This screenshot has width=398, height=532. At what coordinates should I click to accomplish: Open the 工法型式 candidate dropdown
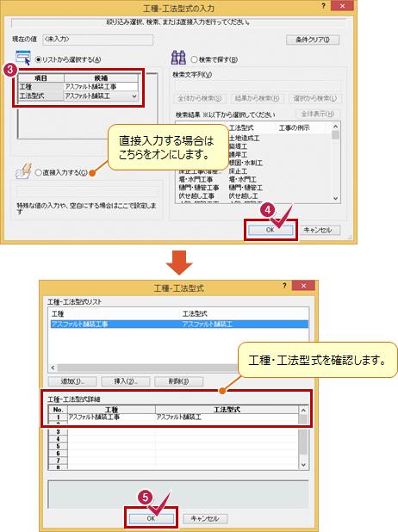click(134, 96)
